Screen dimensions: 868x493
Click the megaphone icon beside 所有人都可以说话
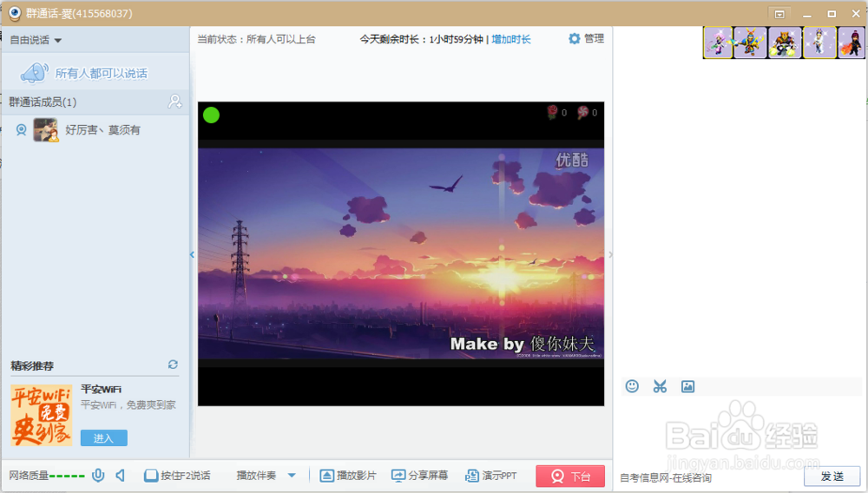[34, 73]
